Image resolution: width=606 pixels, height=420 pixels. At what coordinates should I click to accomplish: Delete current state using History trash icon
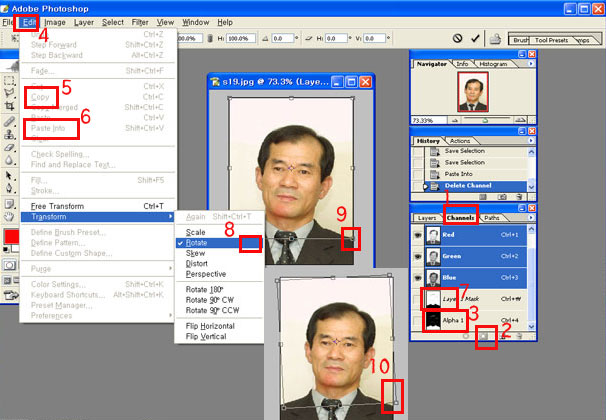[x=519, y=197]
